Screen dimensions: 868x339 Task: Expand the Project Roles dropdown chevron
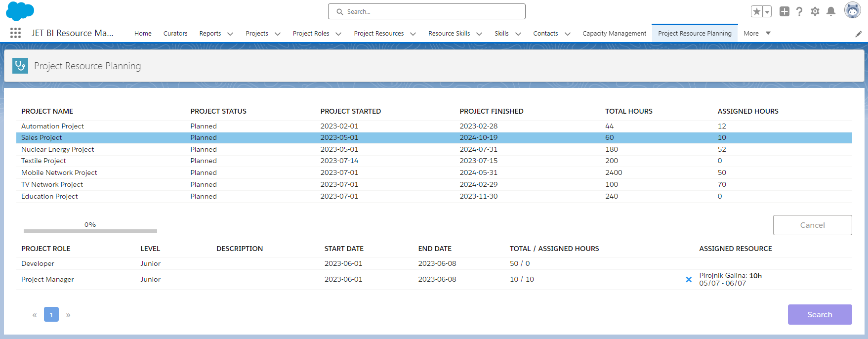(x=338, y=34)
